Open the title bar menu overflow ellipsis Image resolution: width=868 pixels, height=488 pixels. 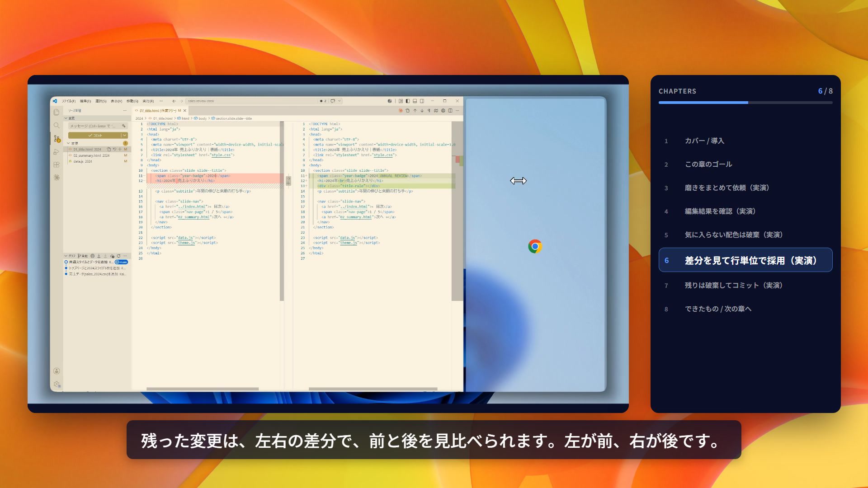(161, 101)
